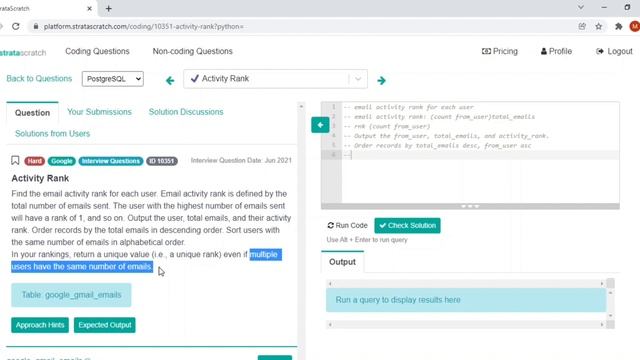
Task: Open the Profile page
Action: [x=556, y=51]
